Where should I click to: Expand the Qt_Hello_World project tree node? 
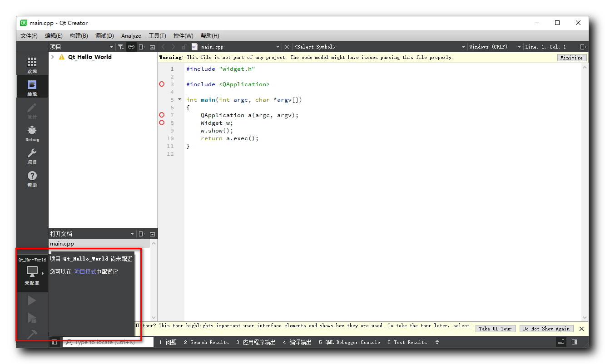[53, 57]
